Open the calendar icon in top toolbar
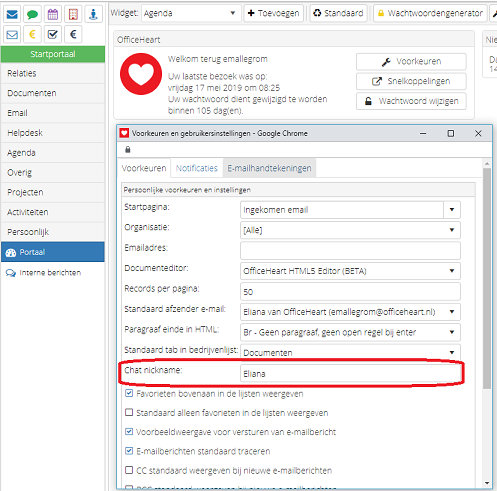Screen dimensions: 497x491 pos(53,14)
